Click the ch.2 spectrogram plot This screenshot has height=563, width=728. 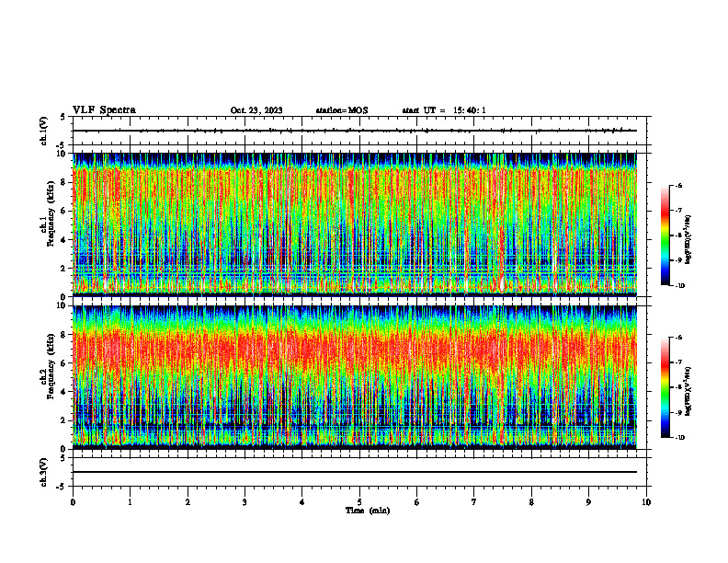pos(355,377)
